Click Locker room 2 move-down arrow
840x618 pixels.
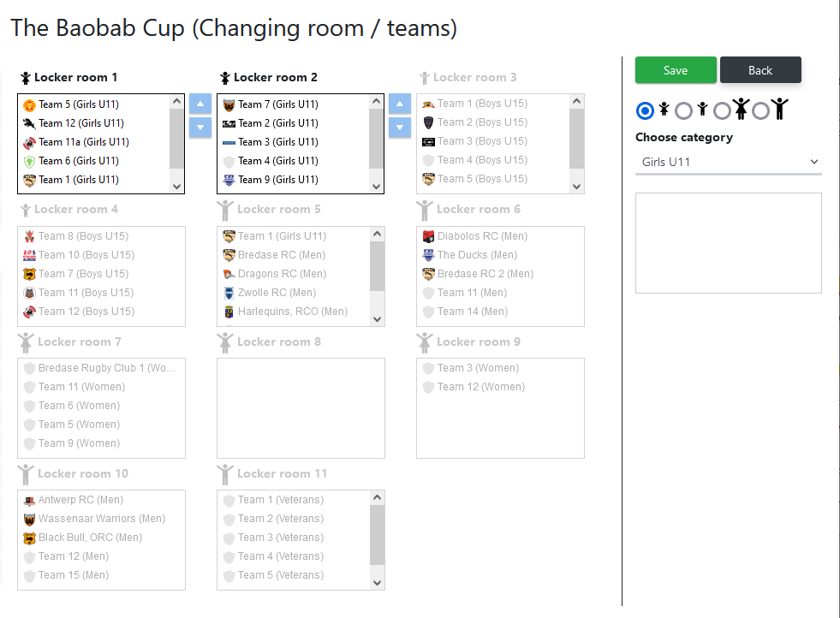click(400, 127)
